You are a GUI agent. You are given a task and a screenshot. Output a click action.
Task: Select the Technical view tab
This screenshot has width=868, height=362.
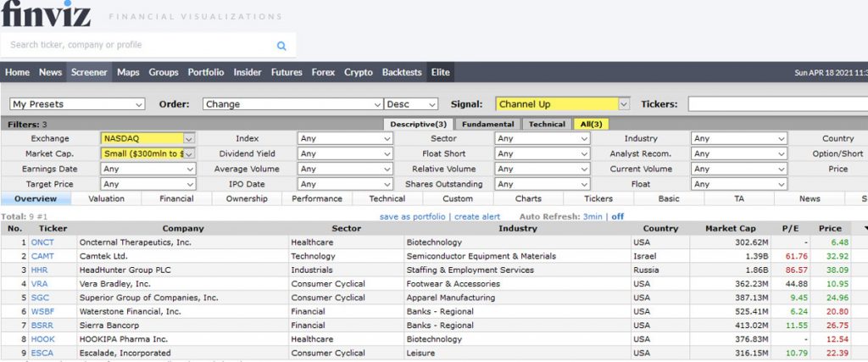pyautogui.click(x=387, y=198)
